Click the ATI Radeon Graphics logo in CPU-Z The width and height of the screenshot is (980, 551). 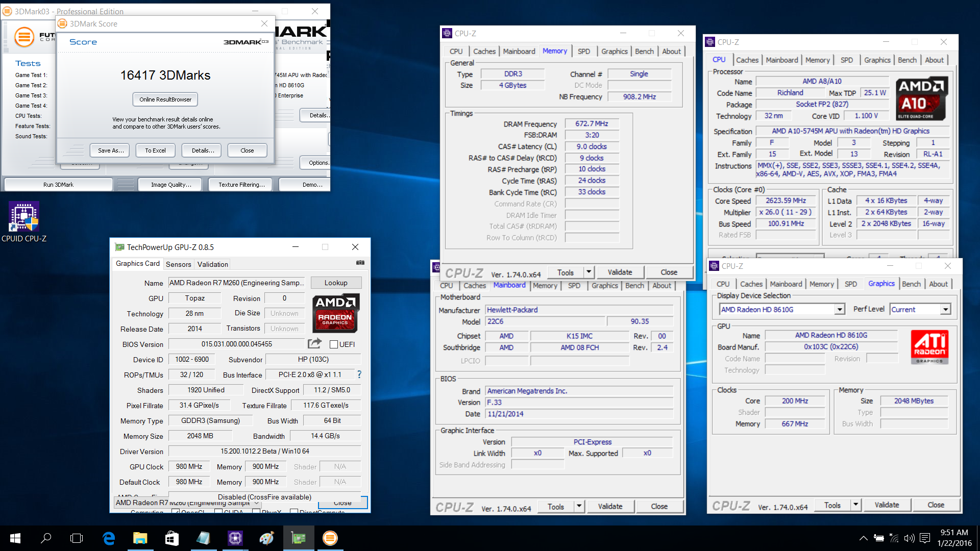[929, 347]
